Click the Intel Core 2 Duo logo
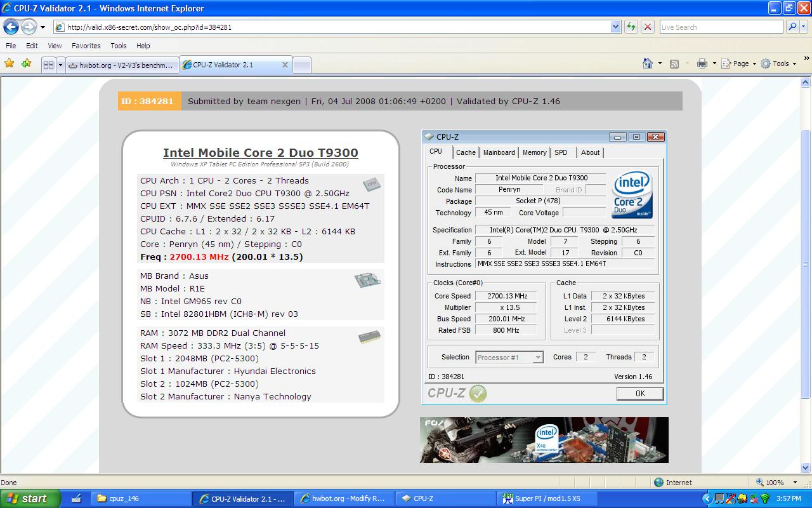The width and height of the screenshot is (812, 508). pos(632,195)
